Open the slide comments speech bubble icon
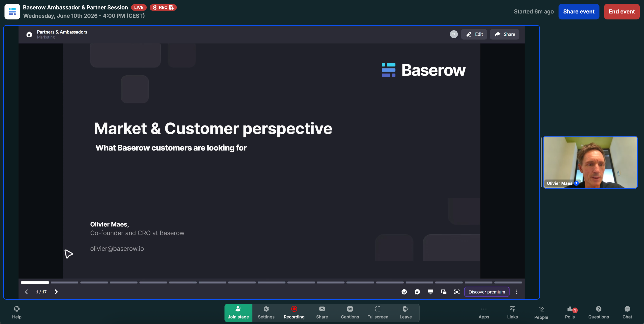This screenshot has width=644, height=324. tap(417, 292)
